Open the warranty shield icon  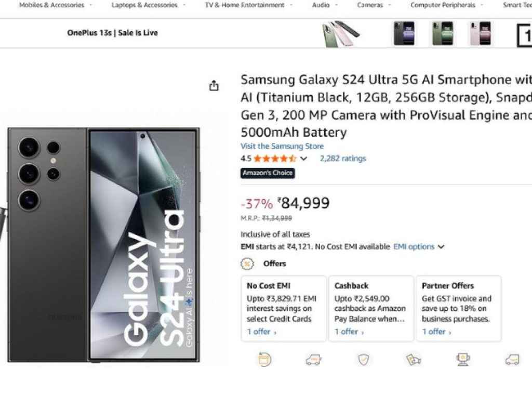tap(364, 359)
